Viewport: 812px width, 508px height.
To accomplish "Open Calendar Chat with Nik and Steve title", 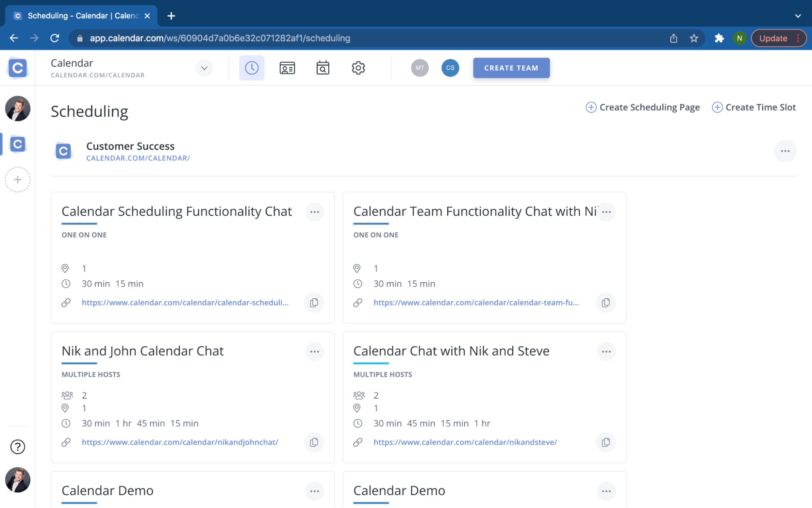I will click(451, 351).
